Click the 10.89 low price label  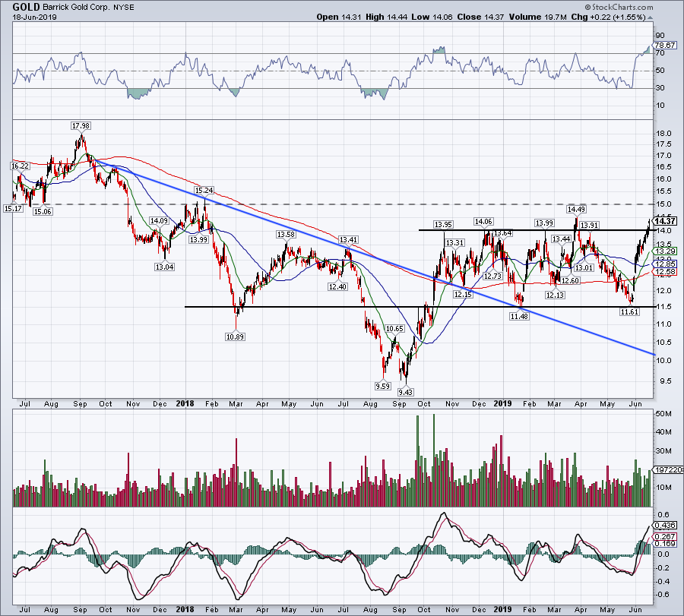click(235, 337)
